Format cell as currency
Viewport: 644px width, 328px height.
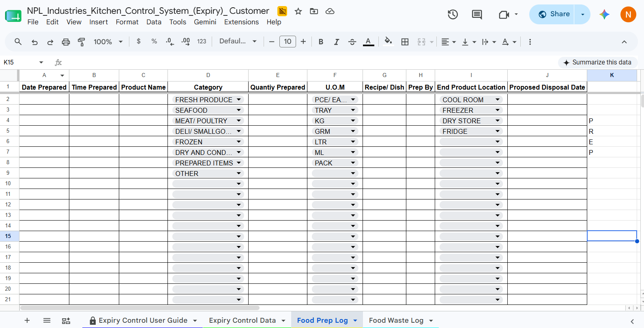click(139, 41)
